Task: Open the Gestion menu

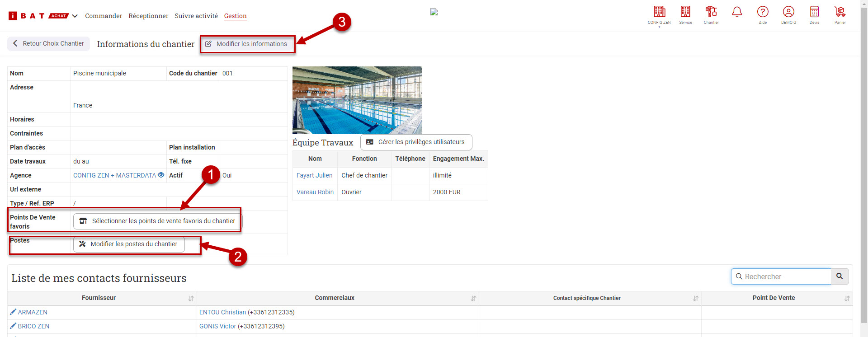Action: pyautogui.click(x=235, y=16)
